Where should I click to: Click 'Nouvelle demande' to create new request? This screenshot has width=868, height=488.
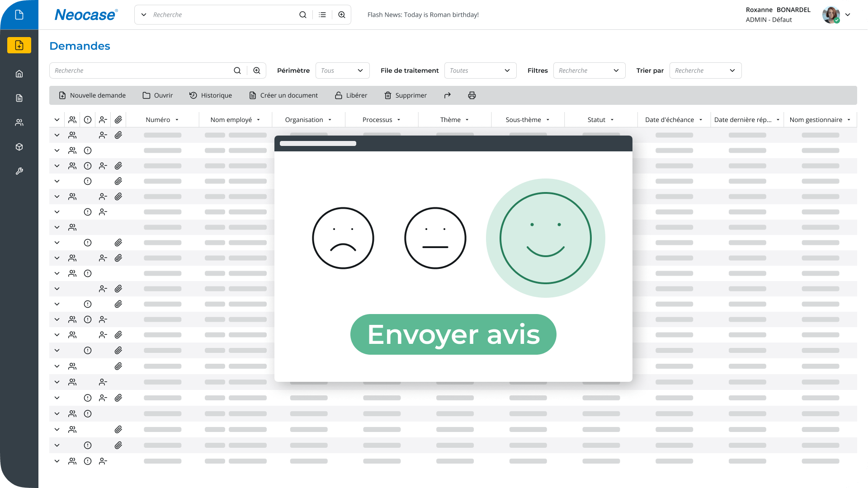tap(92, 95)
